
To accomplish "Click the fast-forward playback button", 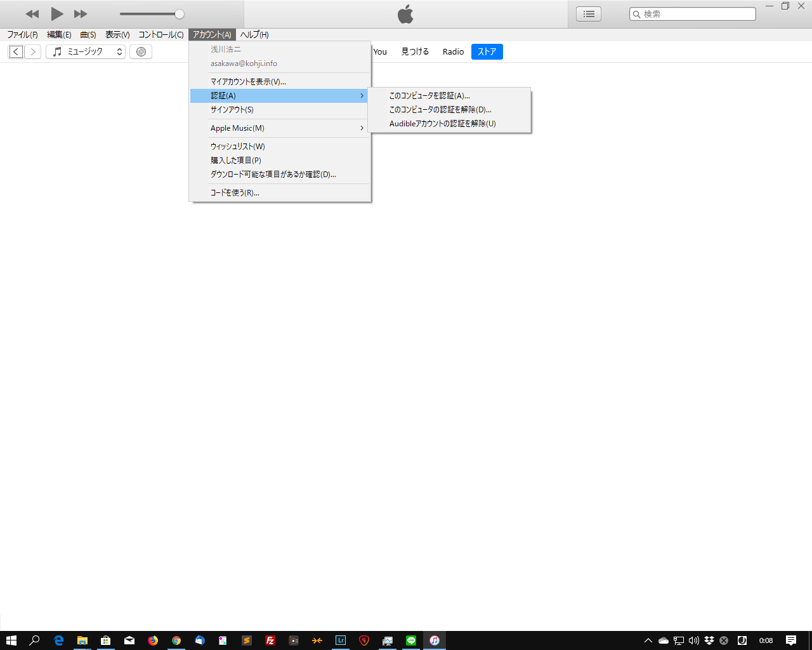I will (x=81, y=14).
